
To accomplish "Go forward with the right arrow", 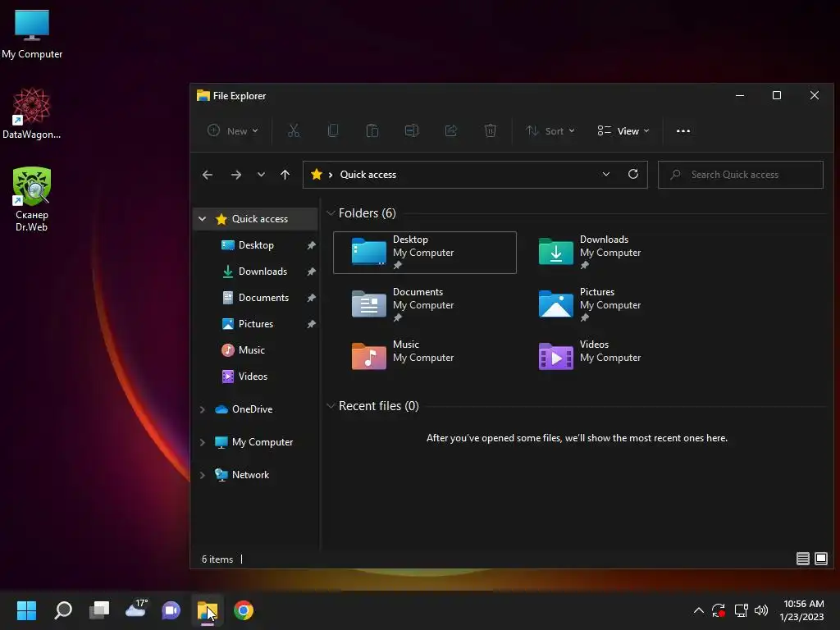I will [x=235, y=175].
